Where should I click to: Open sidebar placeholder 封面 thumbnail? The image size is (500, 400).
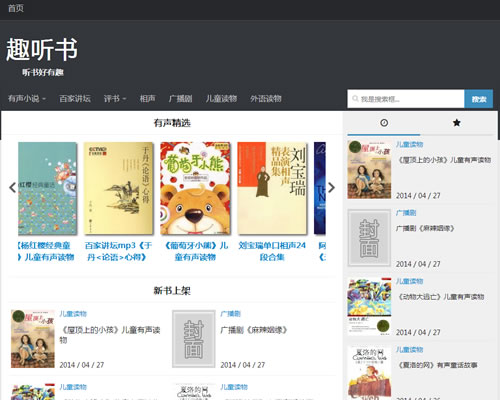click(x=369, y=238)
